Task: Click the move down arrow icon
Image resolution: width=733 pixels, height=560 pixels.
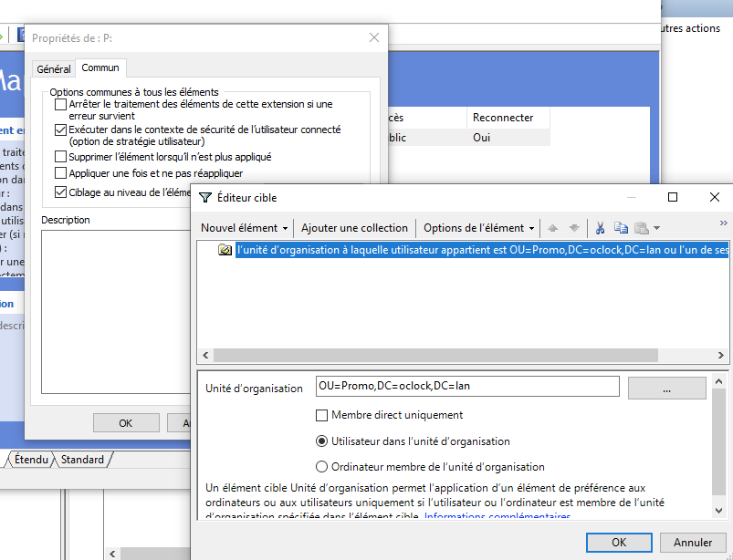Action: coord(573,228)
